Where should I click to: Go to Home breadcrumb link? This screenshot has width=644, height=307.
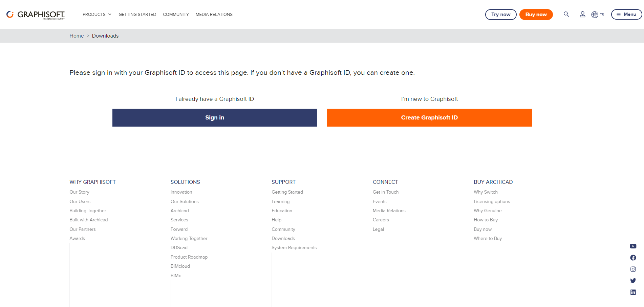77,36
